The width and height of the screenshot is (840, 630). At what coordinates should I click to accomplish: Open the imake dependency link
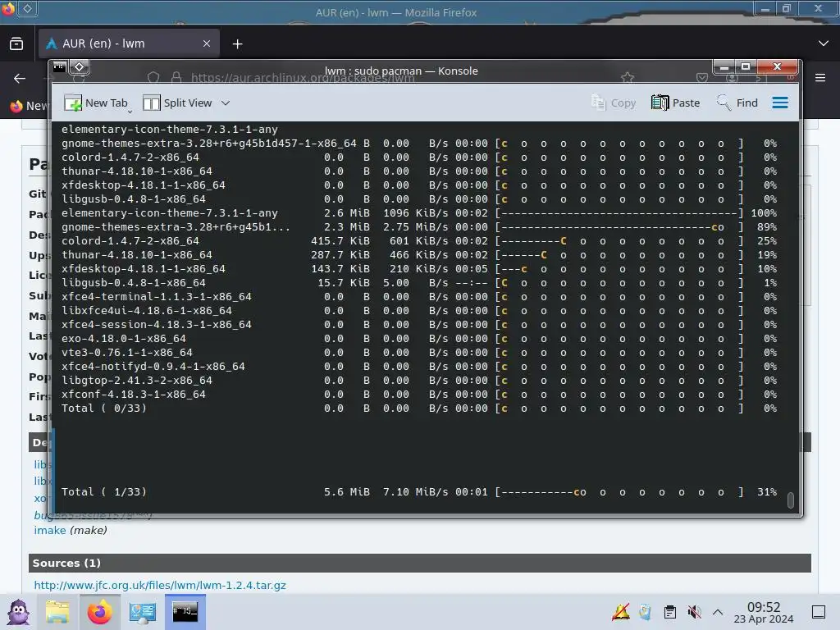click(50, 531)
